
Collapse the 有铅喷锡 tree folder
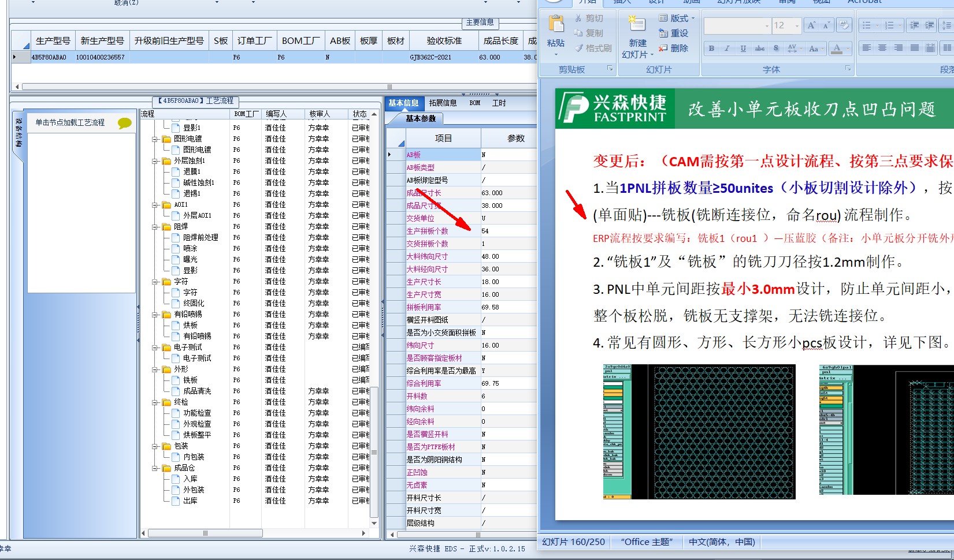[x=155, y=315]
